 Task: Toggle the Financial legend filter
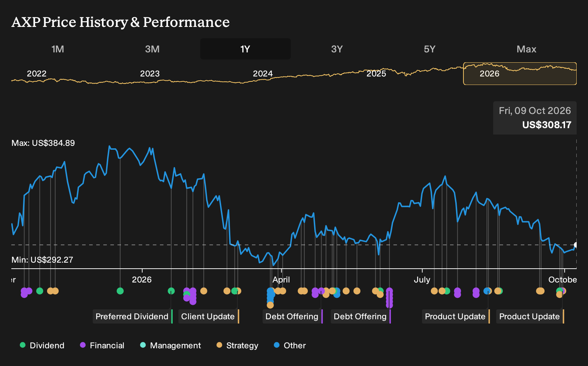(102, 345)
